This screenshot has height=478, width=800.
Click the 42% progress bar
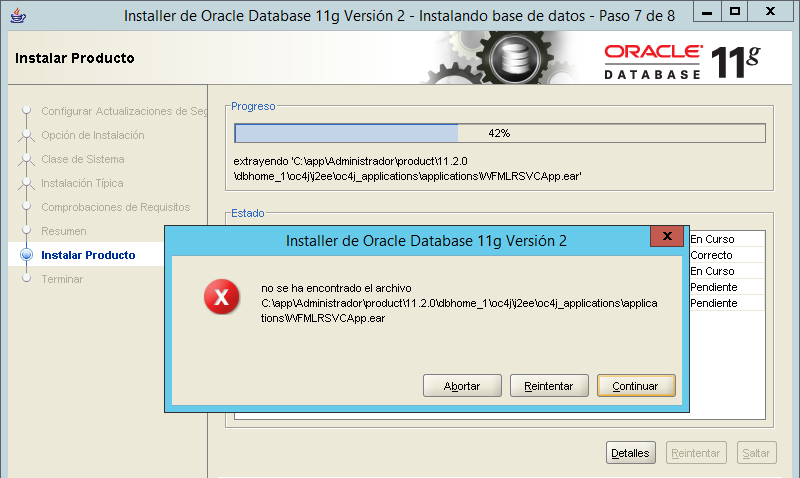click(x=499, y=133)
